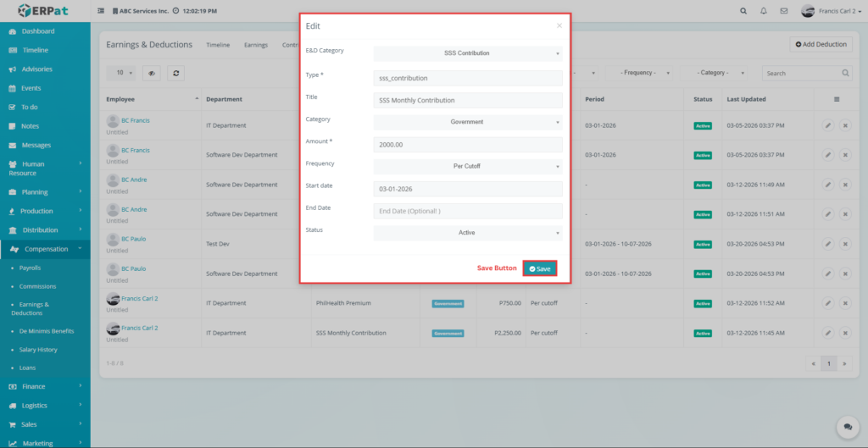Image resolution: width=868 pixels, height=448 pixels.
Task: Open the E&D Category dropdown
Action: coord(468,53)
